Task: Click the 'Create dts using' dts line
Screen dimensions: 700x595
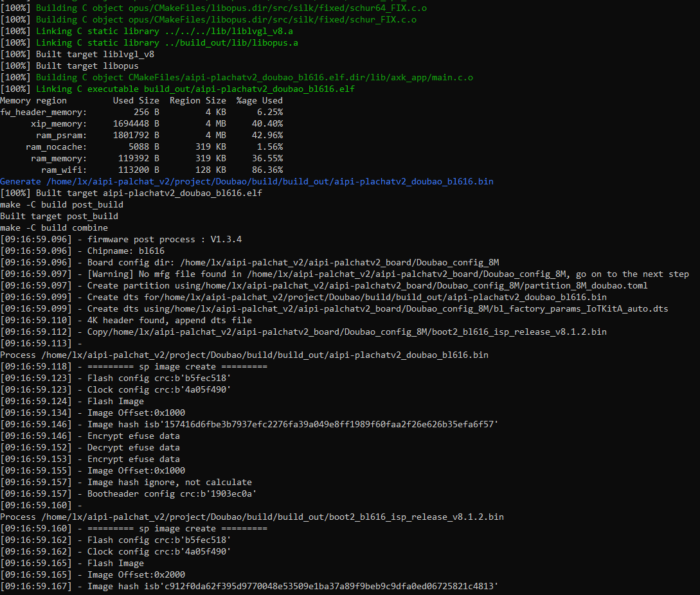Action: coord(334,309)
